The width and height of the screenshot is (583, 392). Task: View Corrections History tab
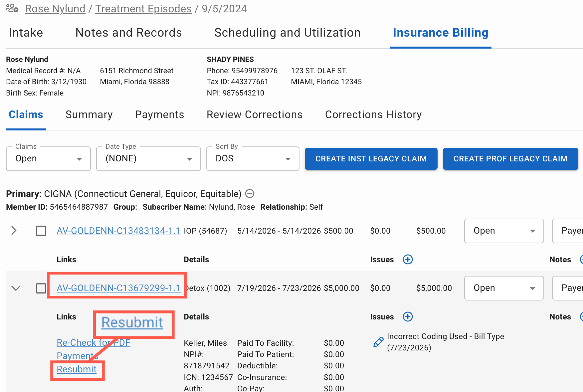tap(373, 114)
